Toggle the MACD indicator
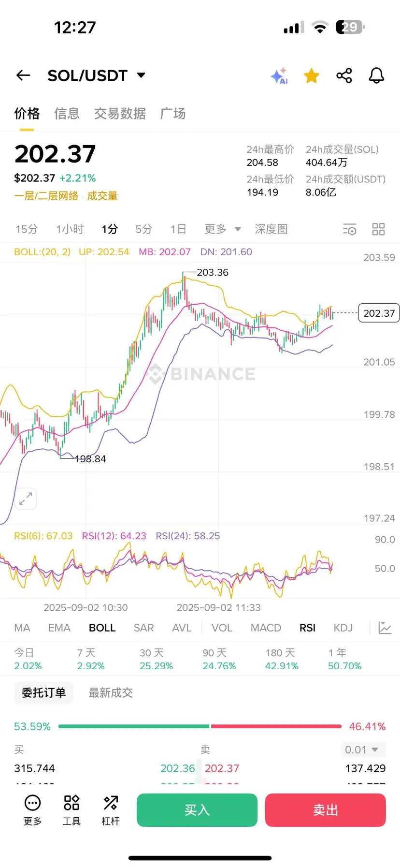This screenshot has height=868, width=400. coord(266,628)
